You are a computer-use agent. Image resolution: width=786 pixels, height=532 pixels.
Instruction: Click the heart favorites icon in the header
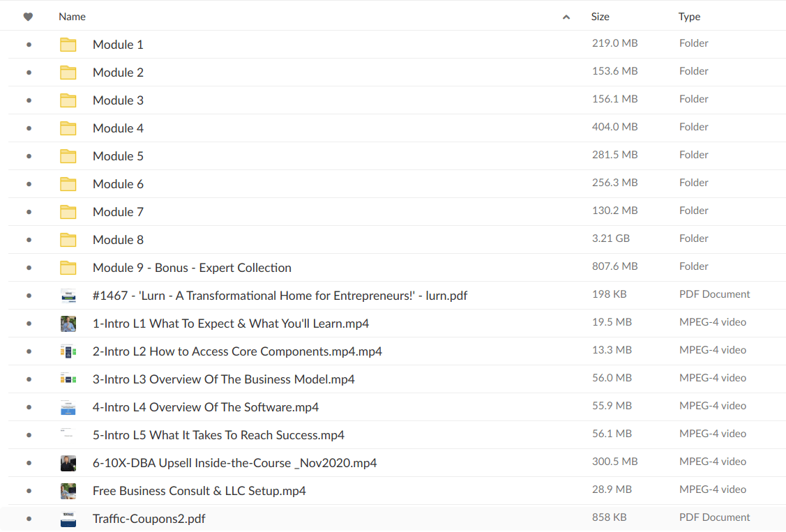point(28,15)
